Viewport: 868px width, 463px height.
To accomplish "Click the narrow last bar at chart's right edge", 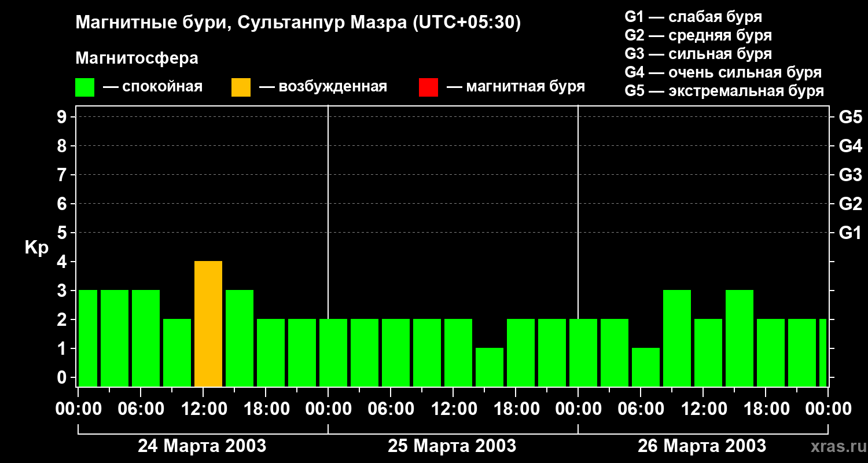I will pos(823,352).
